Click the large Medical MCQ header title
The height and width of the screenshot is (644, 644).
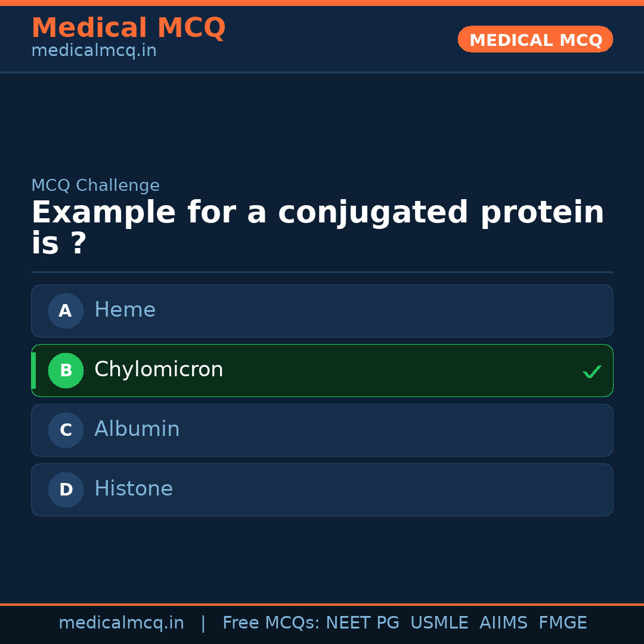(128, 28)
